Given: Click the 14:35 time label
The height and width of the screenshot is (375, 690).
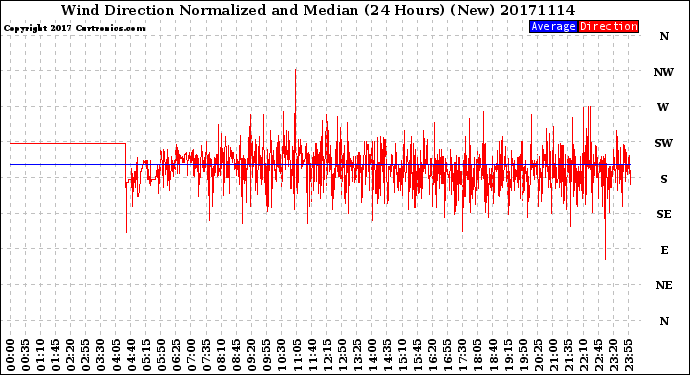Looking at the screenshot, I should pos(387,355).
